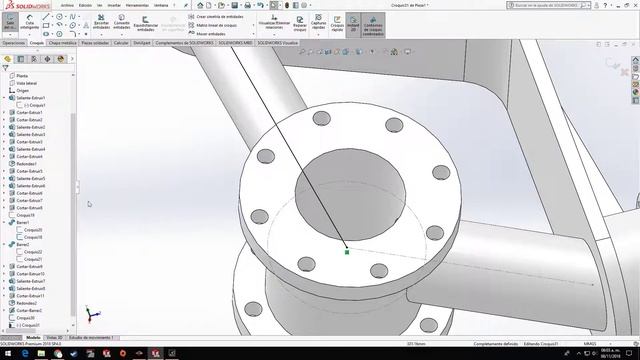Image resolution: width=640 pixels, height=360 pixels.
Task: Click the Home icon in top toolbar
Action: click(x=200, y=5)
